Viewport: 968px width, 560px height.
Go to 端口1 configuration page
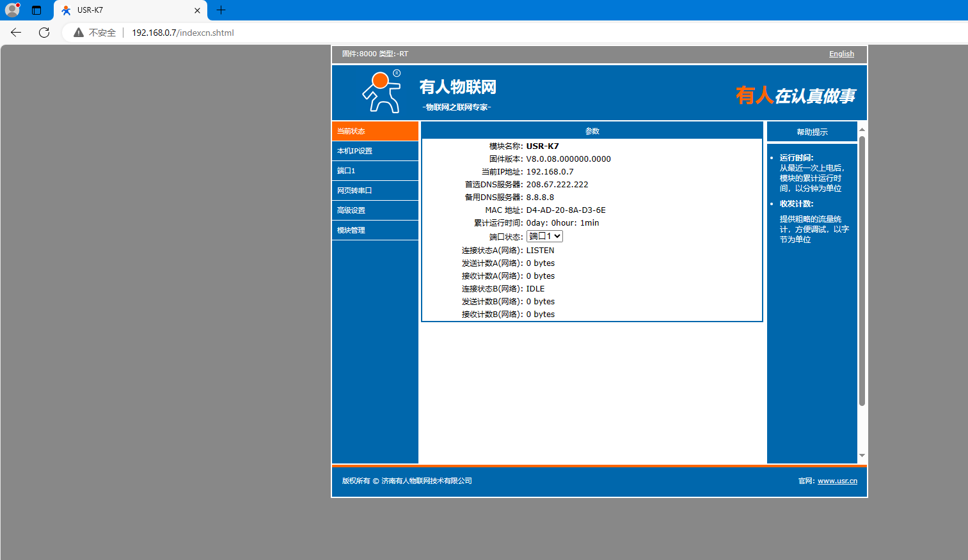click(x=375, y=171)
